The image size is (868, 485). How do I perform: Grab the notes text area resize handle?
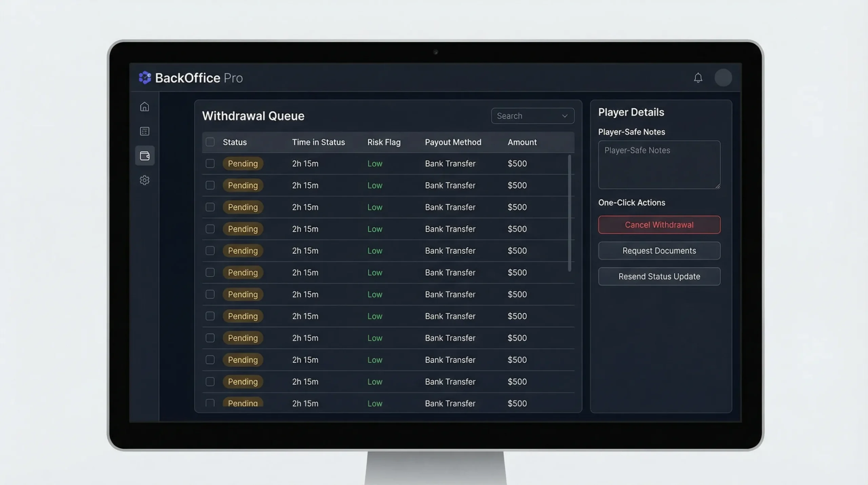pyautogui.click(x=717, y=186)
